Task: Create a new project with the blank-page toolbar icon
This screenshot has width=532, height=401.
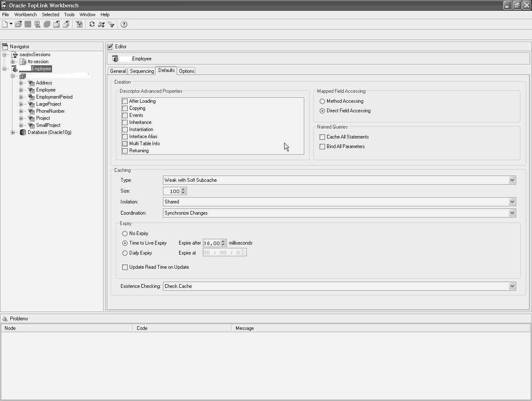Action: click(x=5, y=24)
